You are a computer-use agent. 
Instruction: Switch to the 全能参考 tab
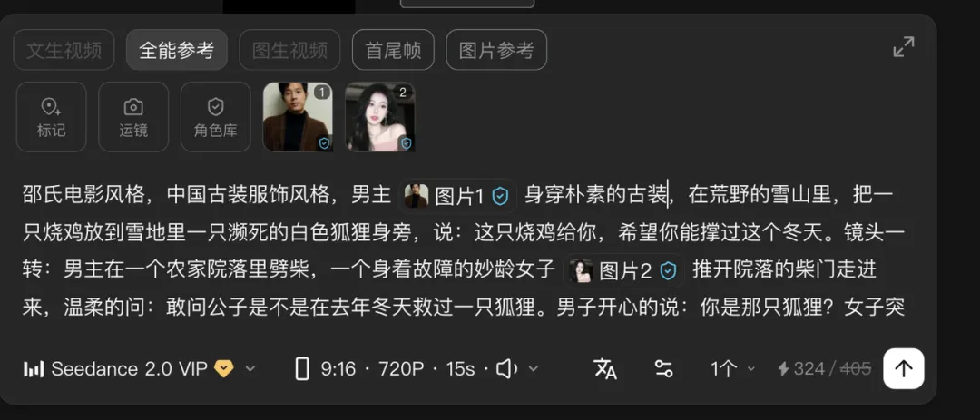pos(177,50)
